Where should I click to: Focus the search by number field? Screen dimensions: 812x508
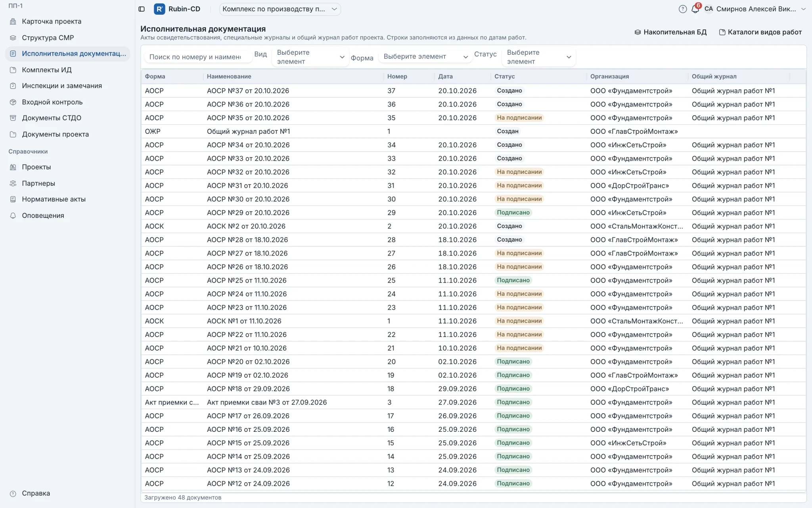pyautogui.click(x=198, y=57)
